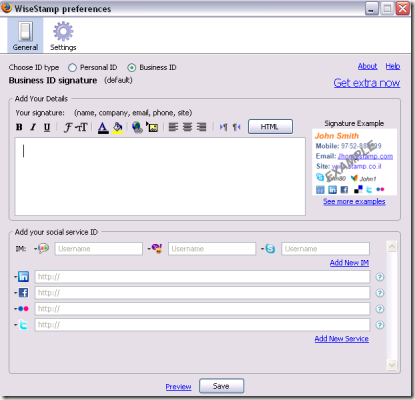Click the Facebook URL field

tap(202, 293)
